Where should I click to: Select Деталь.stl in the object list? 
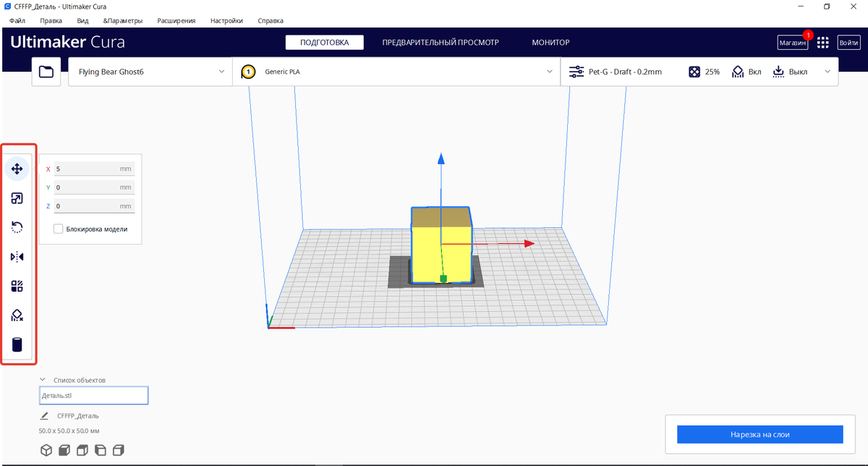(93, 395)
